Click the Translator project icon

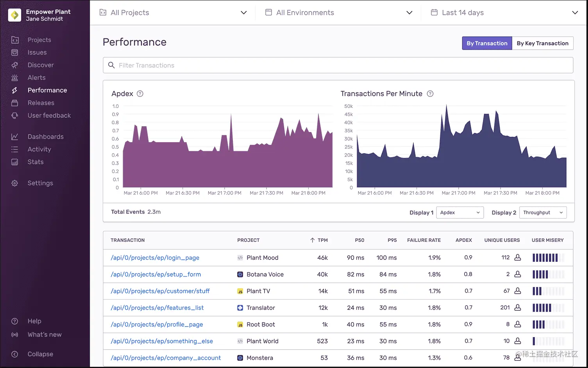[x=240, y=308]
